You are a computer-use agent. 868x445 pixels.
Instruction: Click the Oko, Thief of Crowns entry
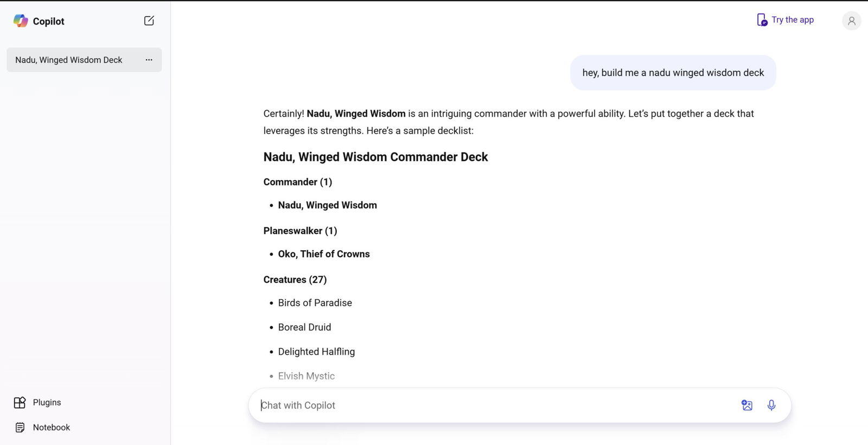click(x=324, y=254)
